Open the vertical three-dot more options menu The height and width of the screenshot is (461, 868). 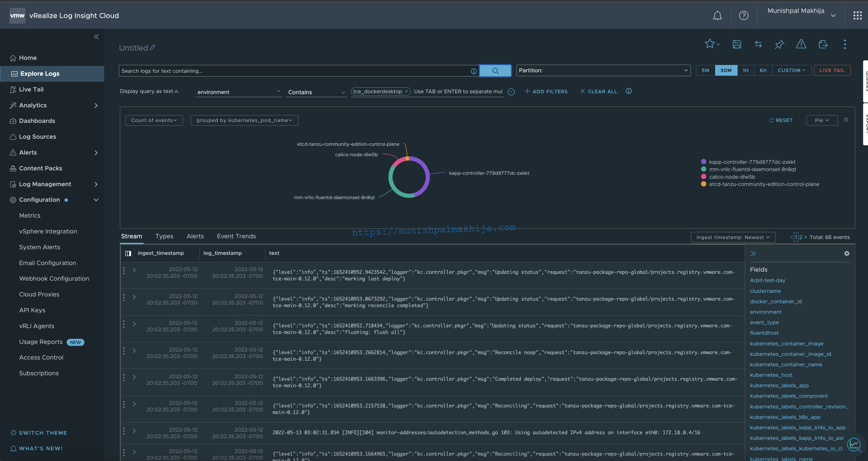[844, 44]
